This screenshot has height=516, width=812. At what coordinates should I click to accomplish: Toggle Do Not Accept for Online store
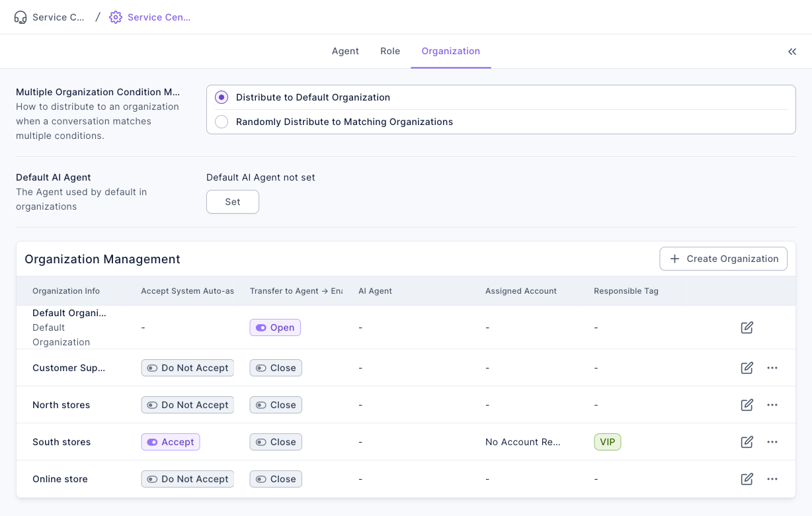point(187,479)
